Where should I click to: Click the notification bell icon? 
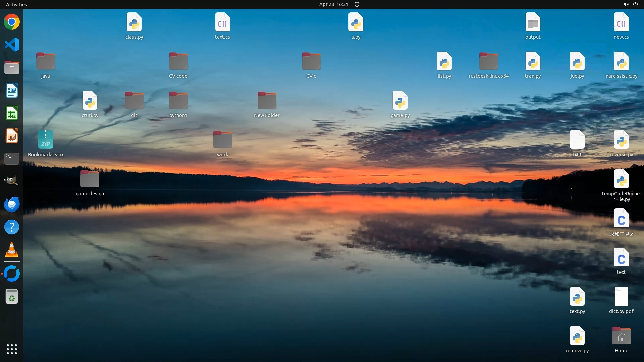(357, 4)
